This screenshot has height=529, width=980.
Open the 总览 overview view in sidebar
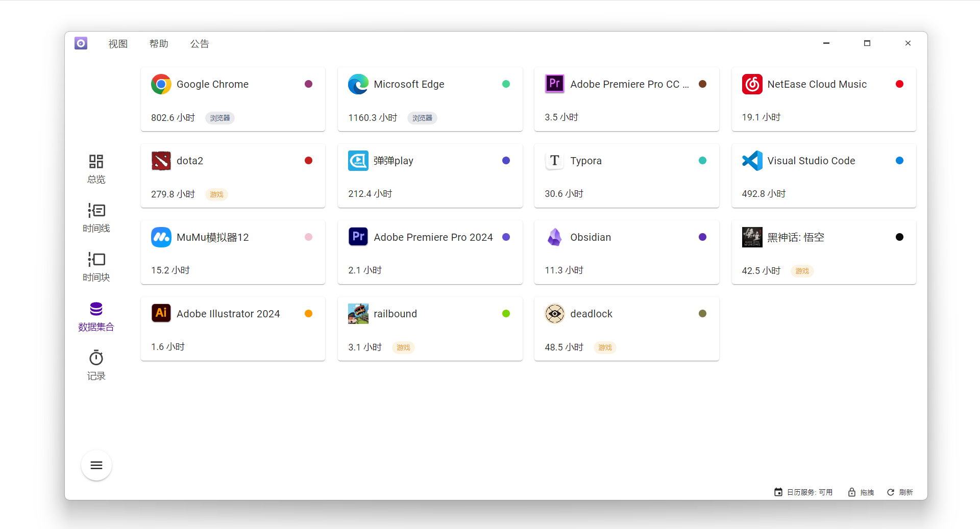(x=96, y=168)
